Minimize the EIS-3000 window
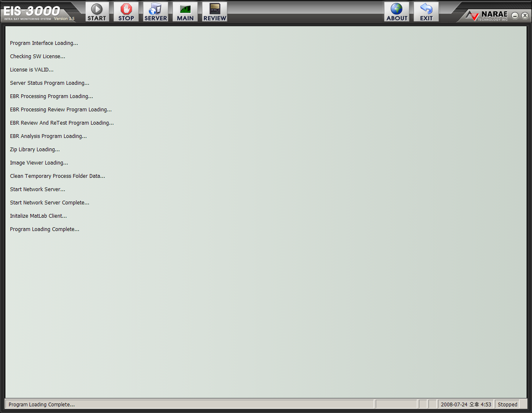 click(x=515, y=15)
